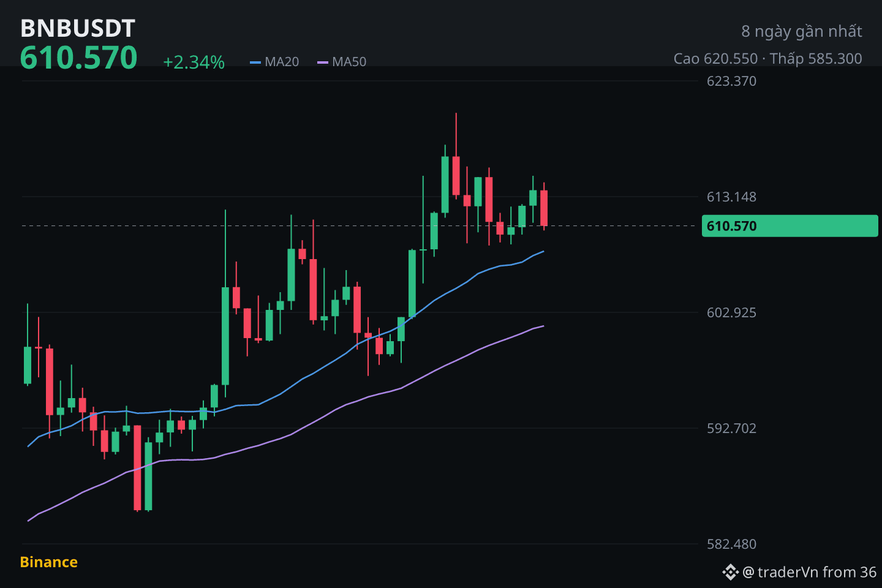Screen dimensions: 882x588
Task: Click the 592.702 price axis label
Action: pyautogui.click(x=731, y=428)
